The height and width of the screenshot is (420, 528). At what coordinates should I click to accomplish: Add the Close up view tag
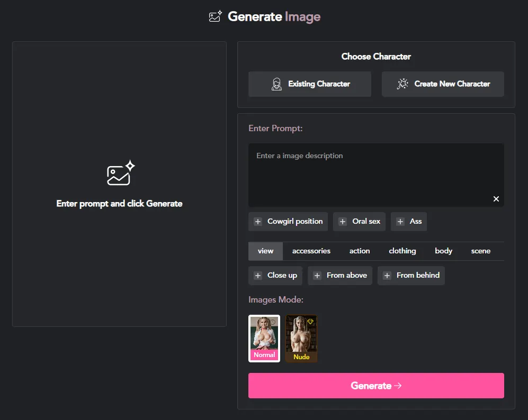275,276
